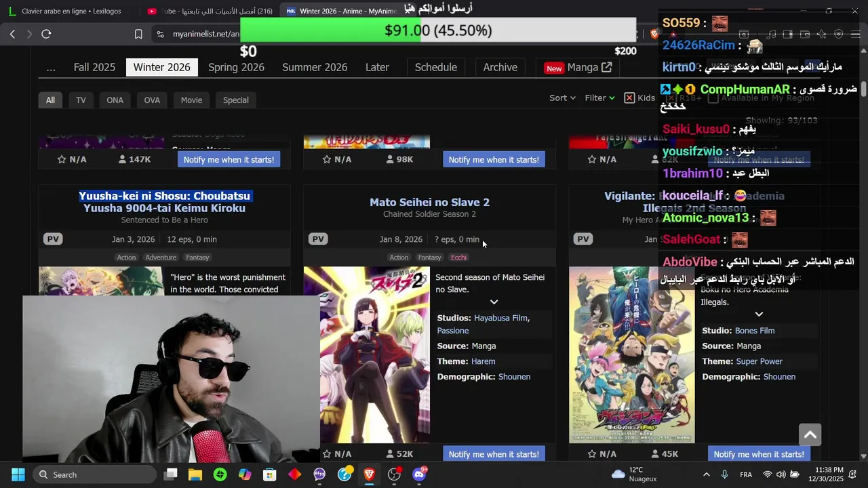Open Discord from the taskbar
Image resolution: width=868 pixels, height=488 pixels.
pyautogui.click(x=419, y=474)
